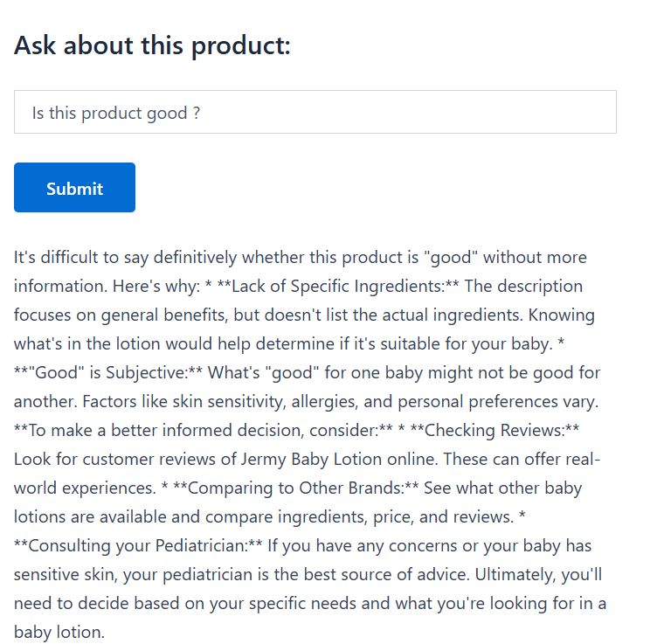657x644 pixels.
Task: Click the "Is this product good ?" question field
Action: 315,113
